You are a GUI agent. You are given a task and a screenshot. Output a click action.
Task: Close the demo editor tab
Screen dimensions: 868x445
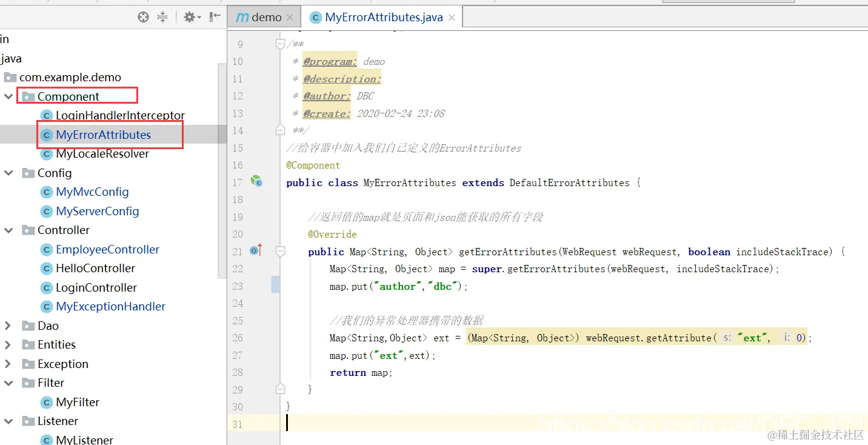(x=290, y=18)
